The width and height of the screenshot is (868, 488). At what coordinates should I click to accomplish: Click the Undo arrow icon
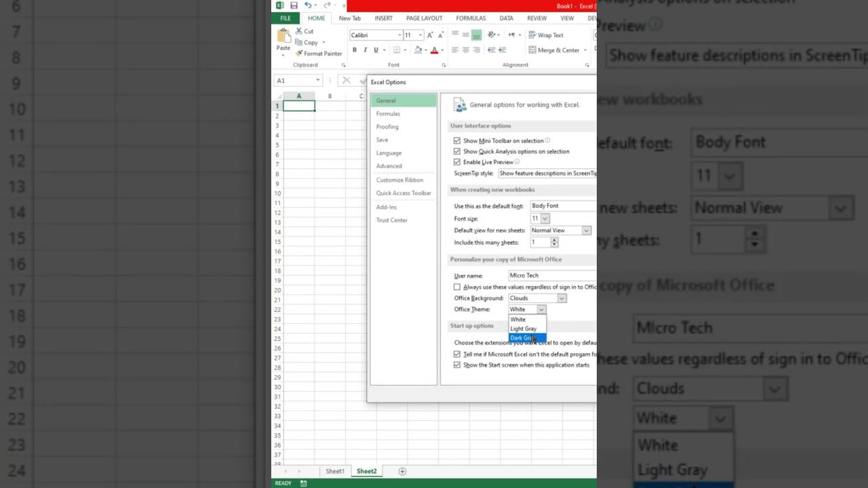click(307, 5)
